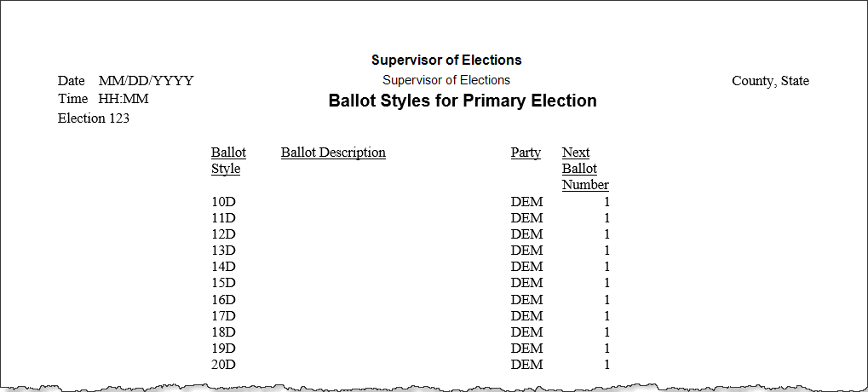Select ballot style 12D row
This screenshot has height=392, width=868.
pos(411,234)
